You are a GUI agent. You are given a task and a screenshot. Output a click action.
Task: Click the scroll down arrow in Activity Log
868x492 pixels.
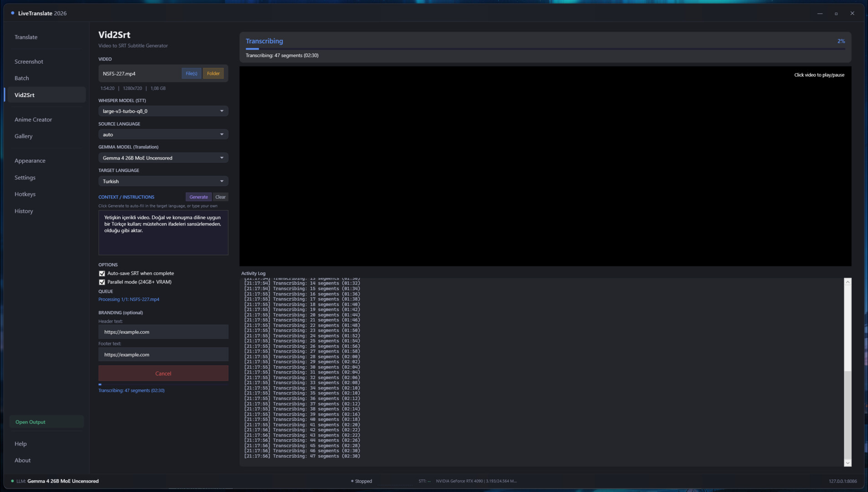[x=847, y=463]
